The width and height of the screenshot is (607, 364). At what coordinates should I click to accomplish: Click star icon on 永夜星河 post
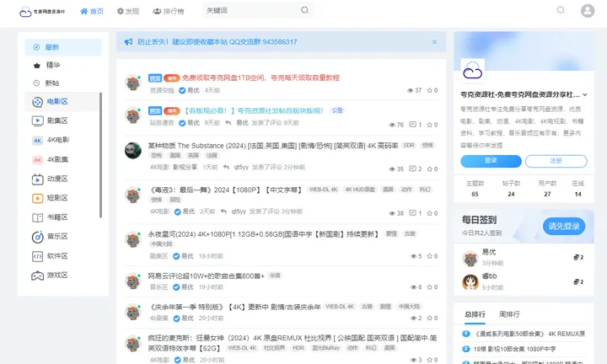(x=429, y=256)
